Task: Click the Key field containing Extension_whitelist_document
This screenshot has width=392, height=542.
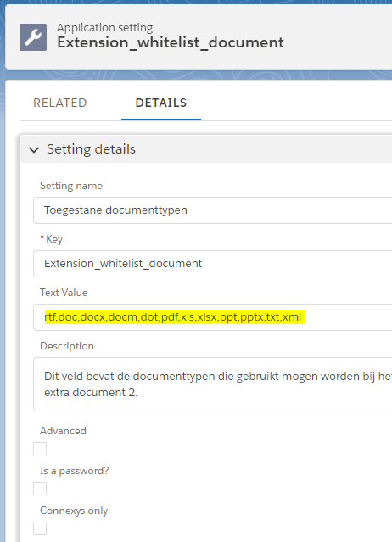Action: point(213,264)
